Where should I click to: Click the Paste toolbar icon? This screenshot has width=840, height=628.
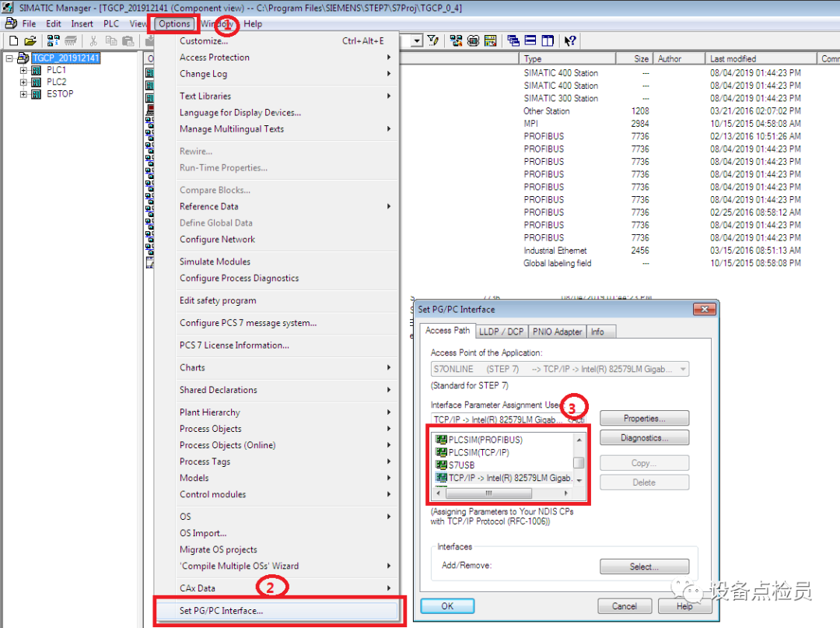coord(128,40)
